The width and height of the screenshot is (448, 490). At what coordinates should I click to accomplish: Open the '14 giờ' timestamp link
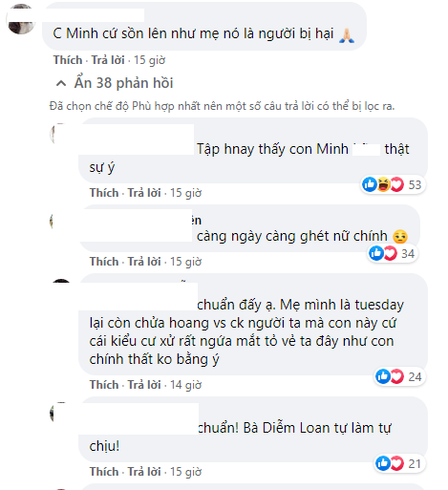185,385
